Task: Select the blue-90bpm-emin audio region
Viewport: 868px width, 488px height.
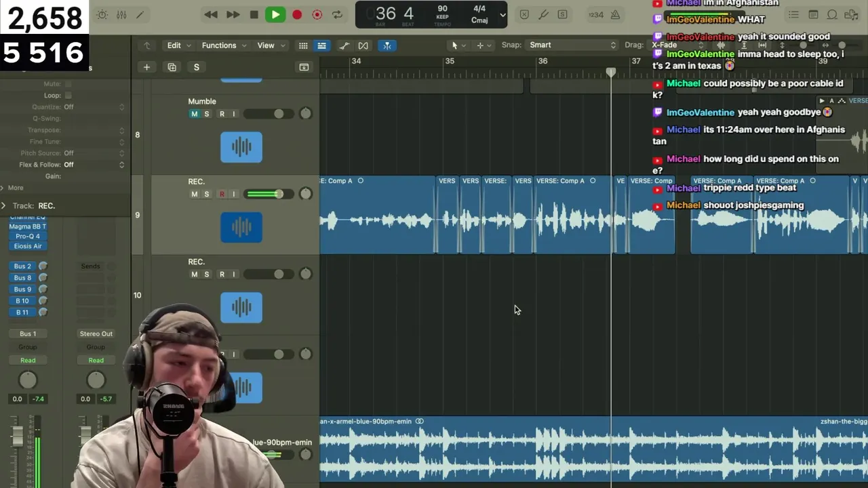Action: [x=594, y=450]
